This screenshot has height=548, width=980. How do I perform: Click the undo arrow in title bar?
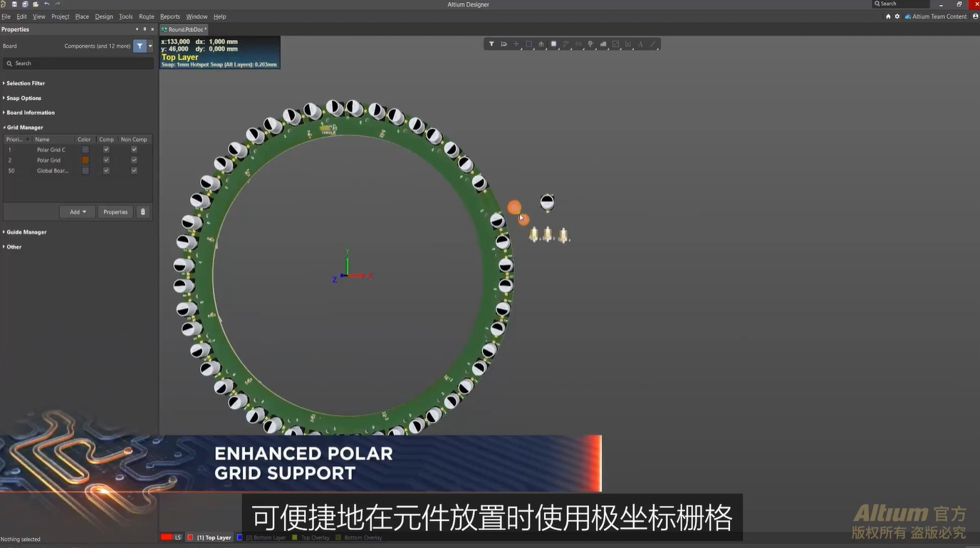click(46, 4)
